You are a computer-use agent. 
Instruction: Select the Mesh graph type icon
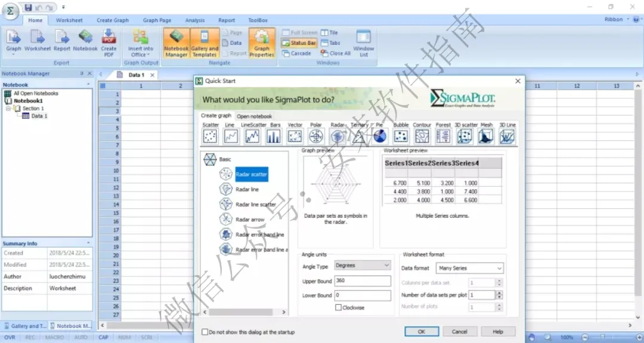coord(485,136)
